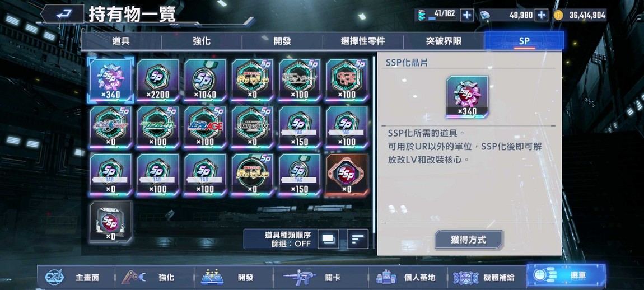Switch to the 道具 tab
Viewport: 644px width, 290px height.
(121, 41)
